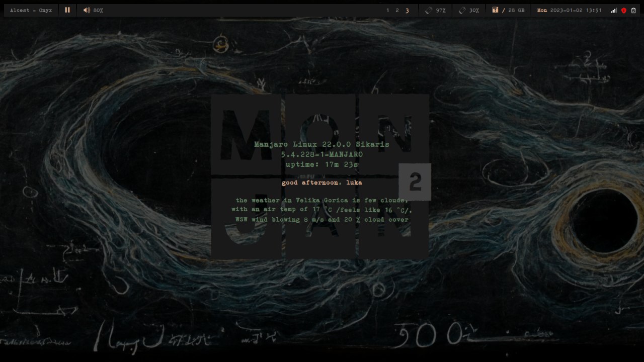Click the small 2 date tile widget
The image size is (644, 362).
point(415,183)
